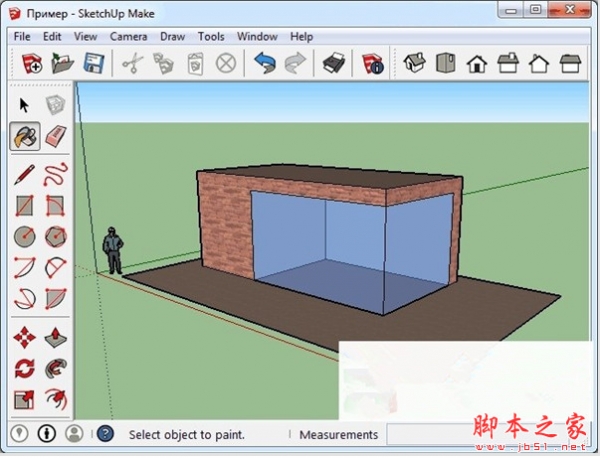Click the user sign-in status icon
This screenshot has height=458, width=600.
point(74,434)
